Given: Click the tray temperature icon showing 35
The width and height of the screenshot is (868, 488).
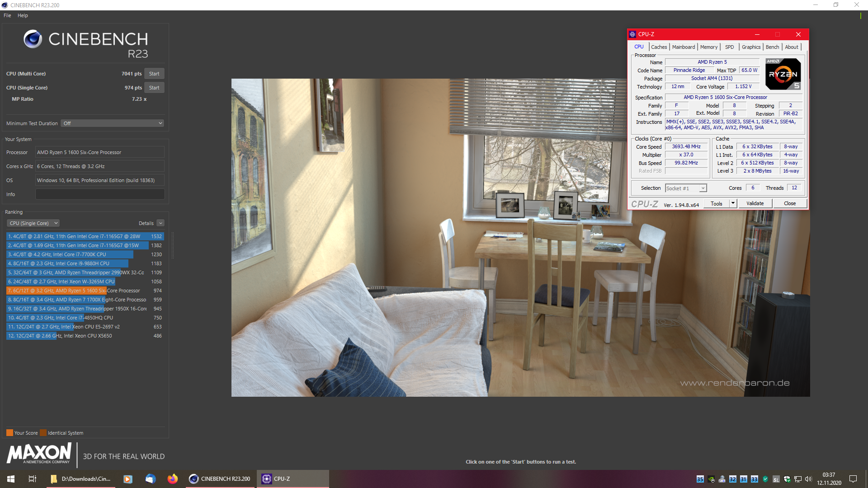Looking at the screenshot, I should point(700,479).
